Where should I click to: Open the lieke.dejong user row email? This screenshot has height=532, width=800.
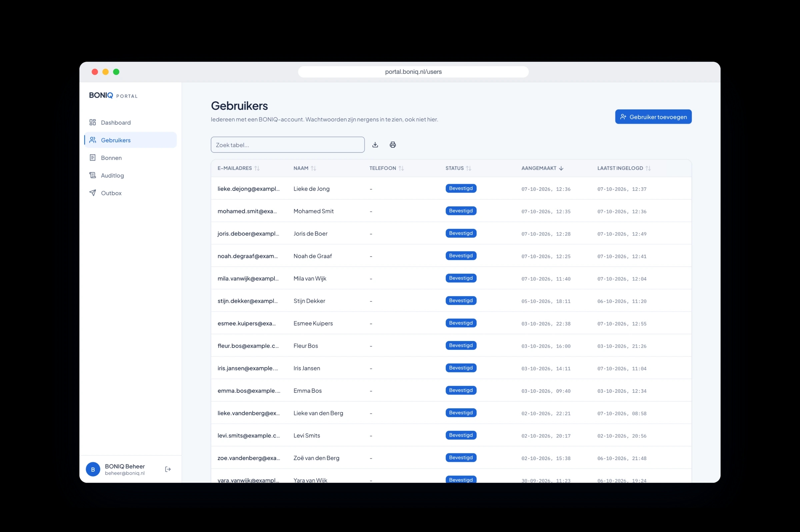coord(249,189)
